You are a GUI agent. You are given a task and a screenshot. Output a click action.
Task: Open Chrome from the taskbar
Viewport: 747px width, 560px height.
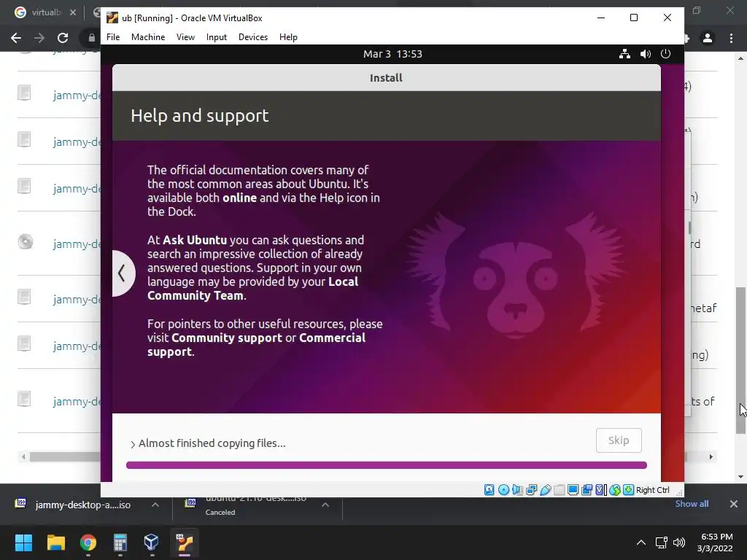click(88, 542)
